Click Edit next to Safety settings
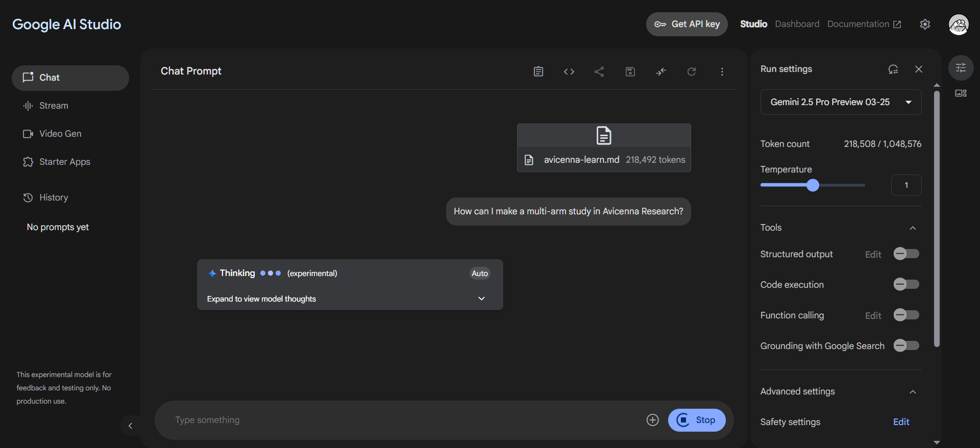The height and width of the screenshot is (448, 980). point(901,422)
